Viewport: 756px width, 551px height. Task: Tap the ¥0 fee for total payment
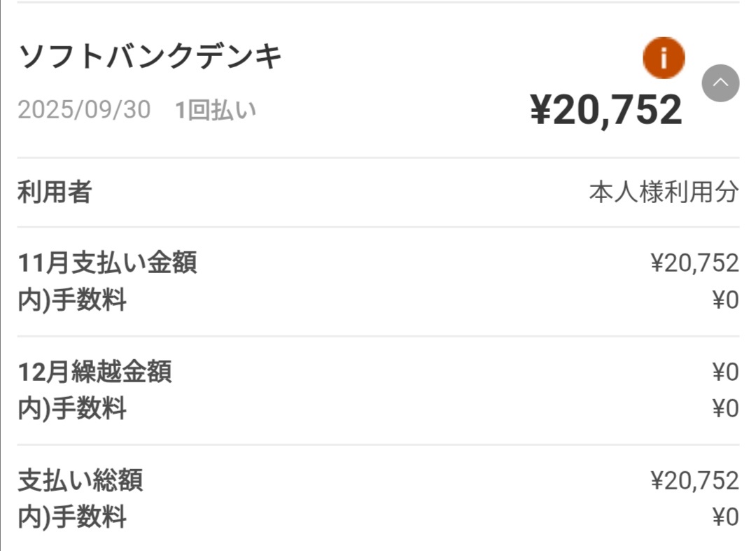pyautogui.click(x=725, y=517)
